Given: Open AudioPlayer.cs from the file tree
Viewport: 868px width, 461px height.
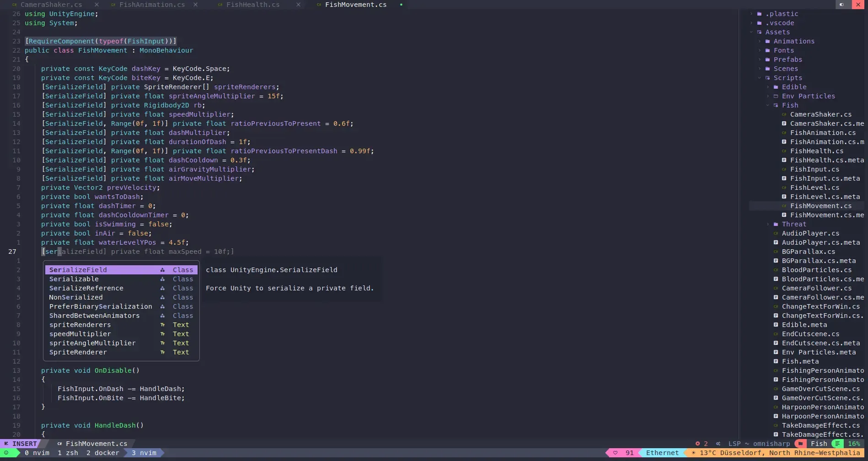Looking at the screenshot, I should point(810,233).
